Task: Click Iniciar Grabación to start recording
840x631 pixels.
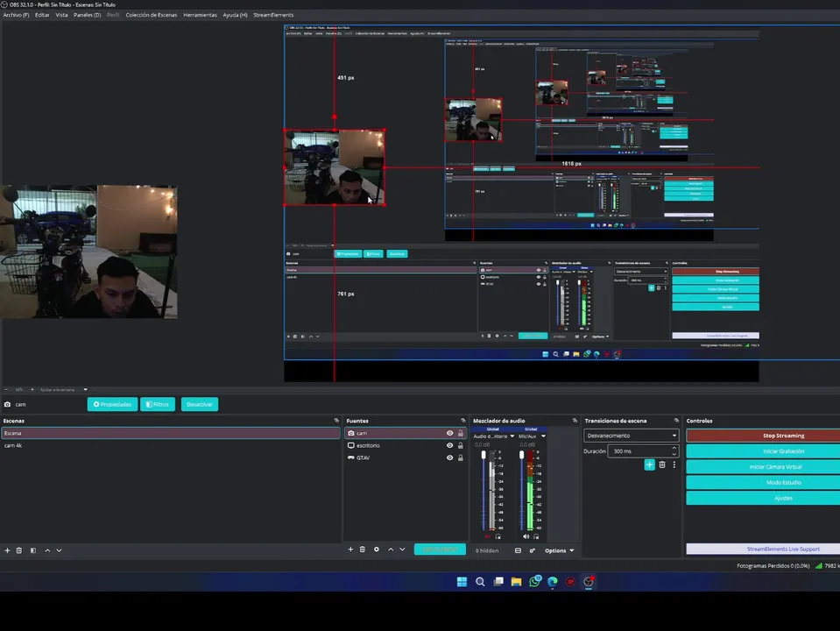Action: point(764,451)
